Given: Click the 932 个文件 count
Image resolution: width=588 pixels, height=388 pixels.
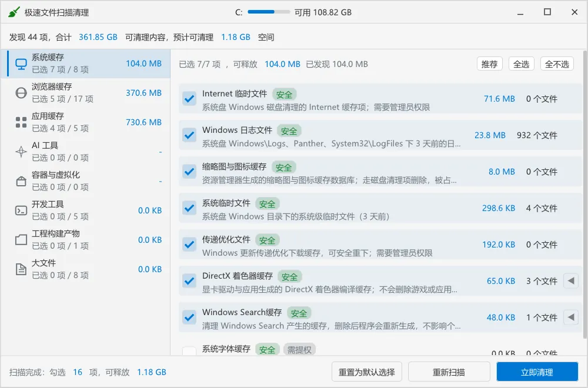Looking at the screenshot, I should (537, 135).
